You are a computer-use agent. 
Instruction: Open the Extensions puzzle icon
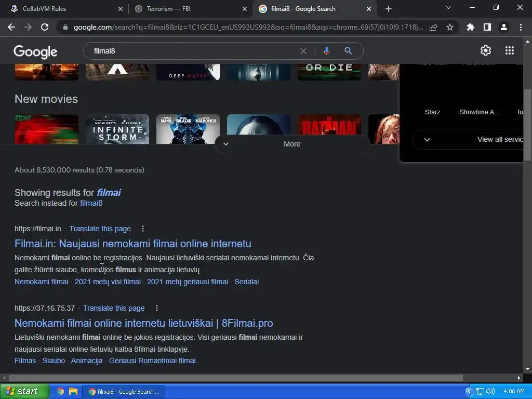pyautogui.click(x=471, y=27)
